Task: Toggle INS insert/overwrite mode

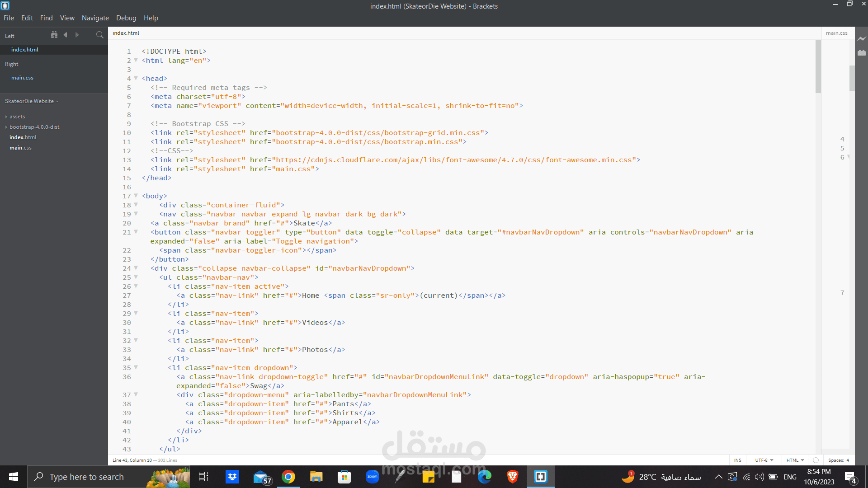Action: (737, 460)
